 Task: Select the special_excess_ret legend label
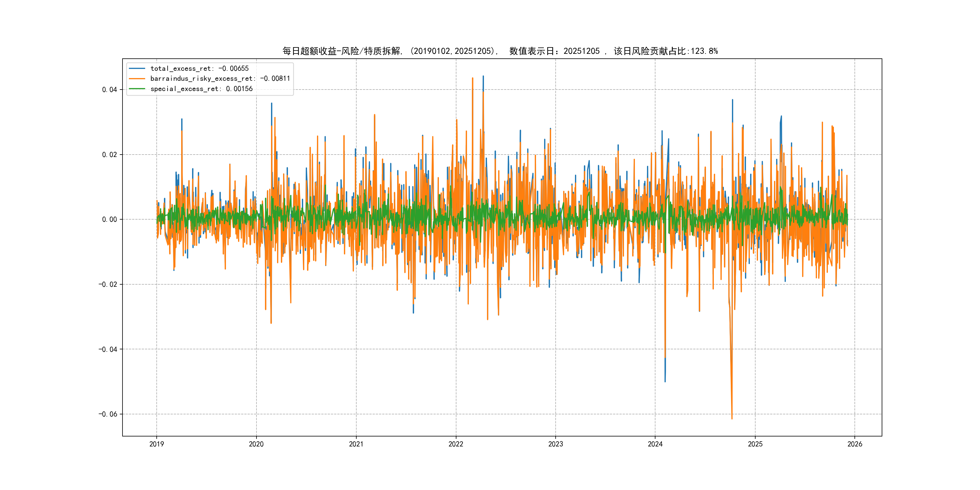(x=201, y=89)
